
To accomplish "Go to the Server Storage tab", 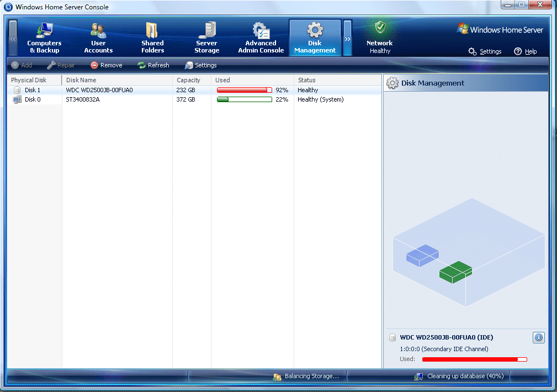I will pos(207,38).
